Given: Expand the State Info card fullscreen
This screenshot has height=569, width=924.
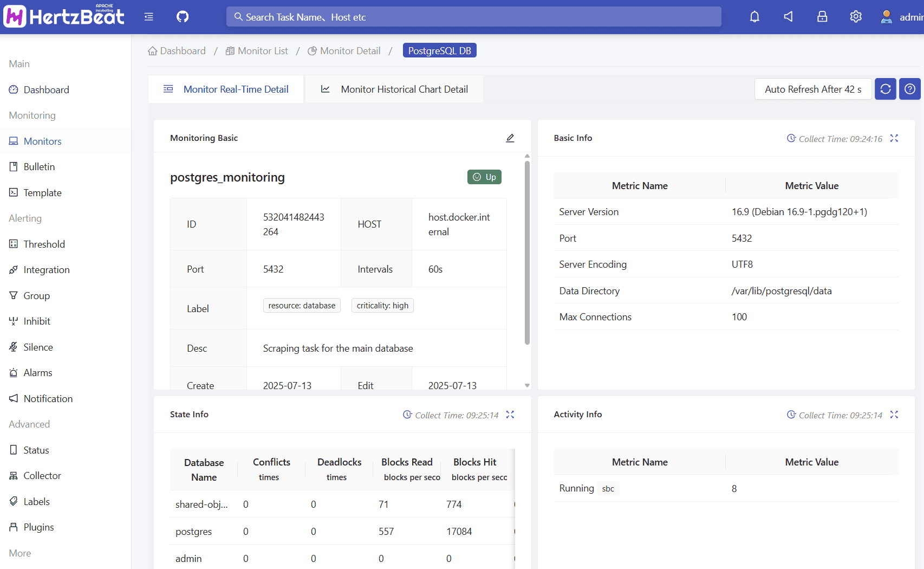Looking at the screenshot, I should (510, 415).
